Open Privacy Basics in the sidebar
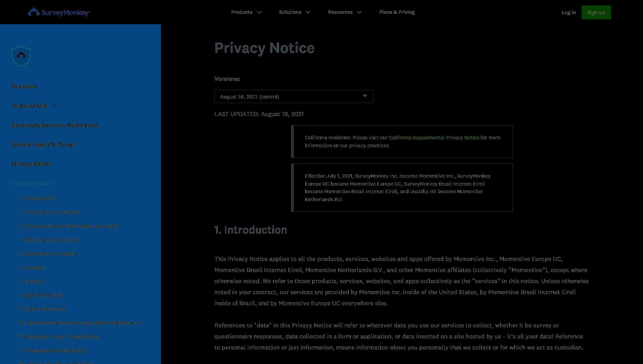 [x=31, y=164]
